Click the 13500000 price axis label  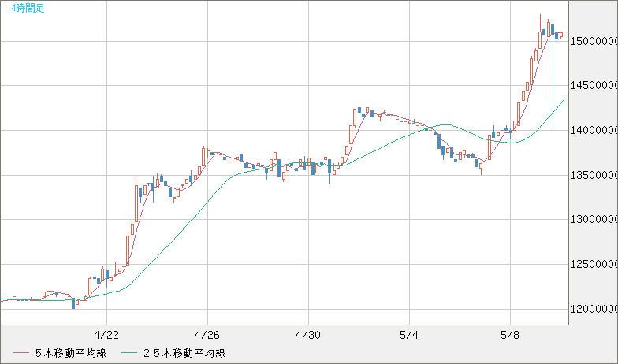pos(594,175)
